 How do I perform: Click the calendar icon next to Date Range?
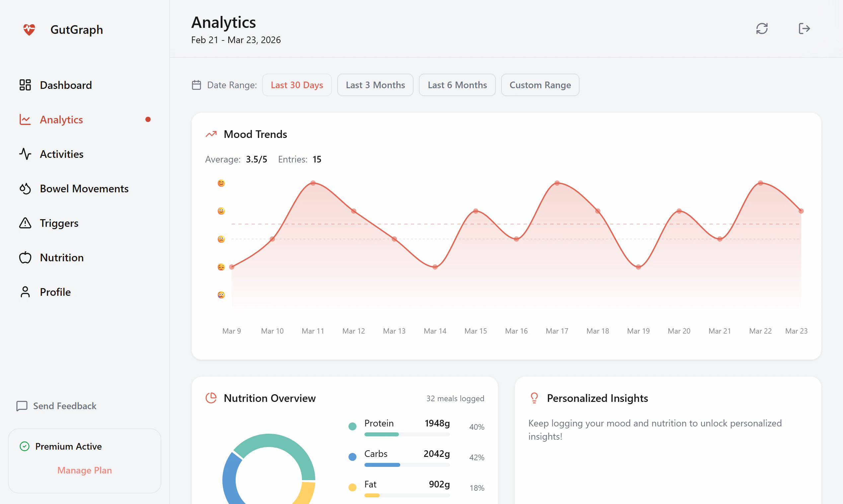[196, 85]
